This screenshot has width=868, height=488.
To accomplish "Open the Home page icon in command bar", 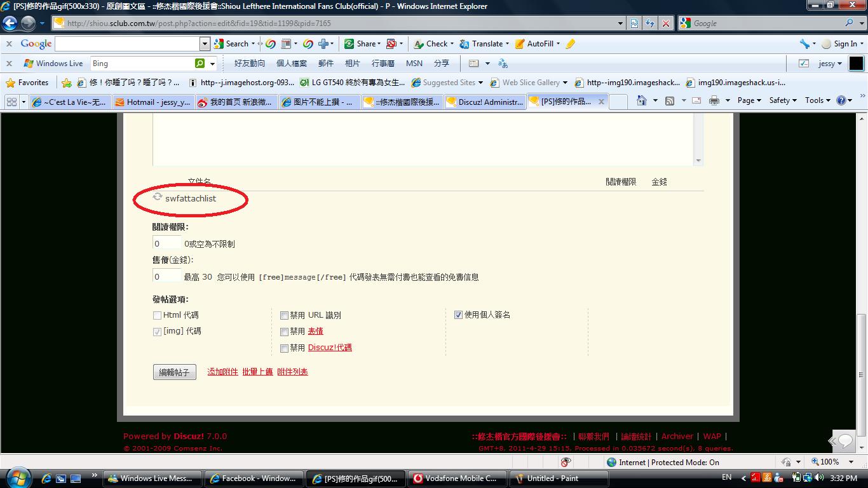I will [x=642, y=100].
